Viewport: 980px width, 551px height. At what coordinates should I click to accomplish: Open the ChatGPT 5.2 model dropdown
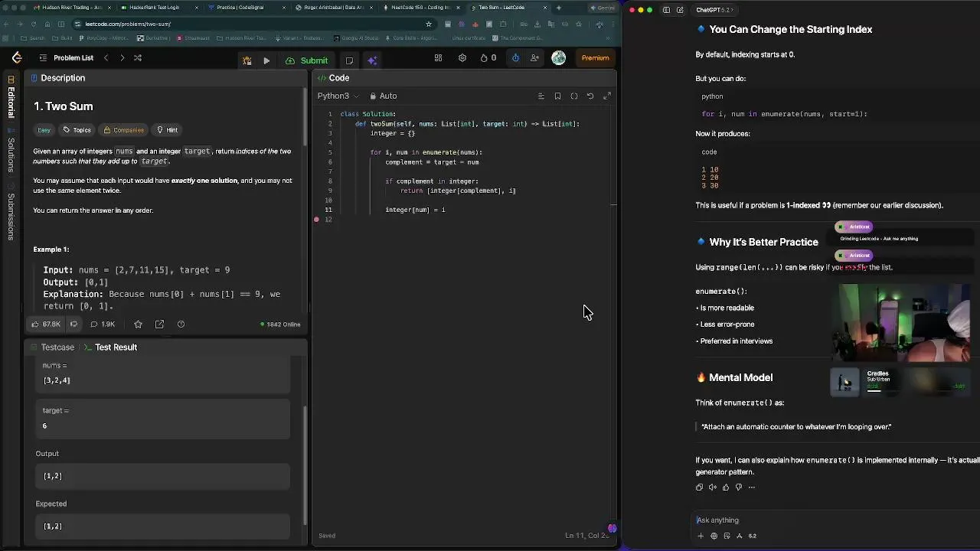(x=714, y=10)
